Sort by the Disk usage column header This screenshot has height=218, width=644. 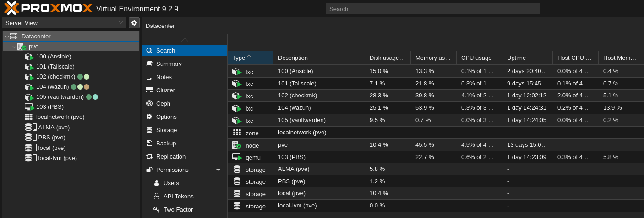tap(387, 58)
